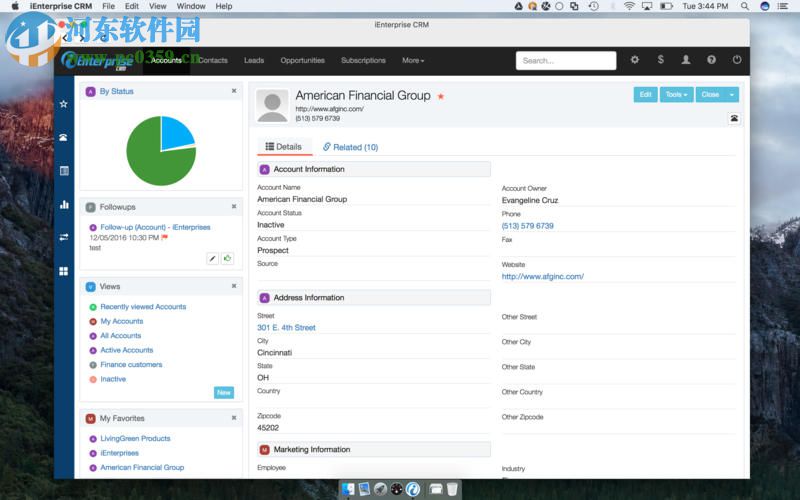This screenshot has width=800, height=500.
Task: Click the blue slice of the pie chart
Action: tap(176, 133)
